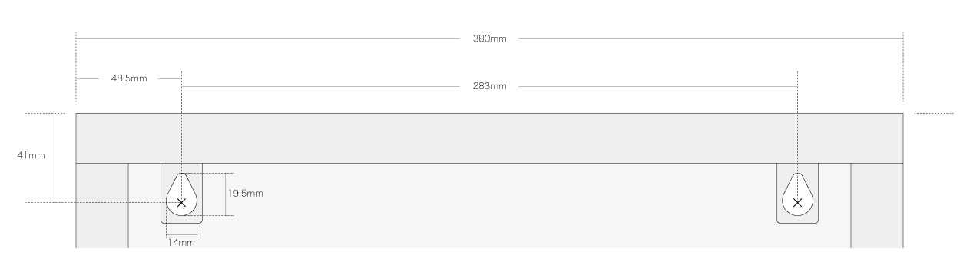Click the X mark inside the dimensioned keyhole
Screen dimensions: 980x279
click(181, 202)
